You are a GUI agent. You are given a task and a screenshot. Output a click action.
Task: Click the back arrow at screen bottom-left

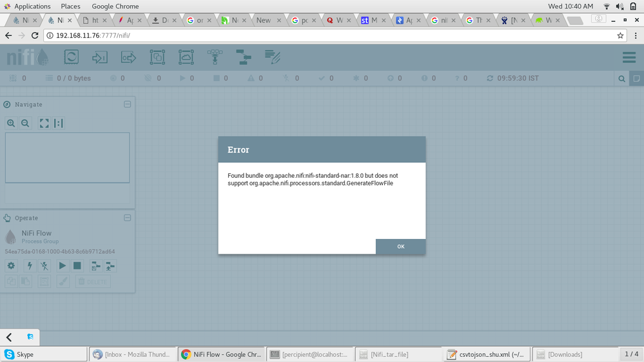(x=9, y=338)
